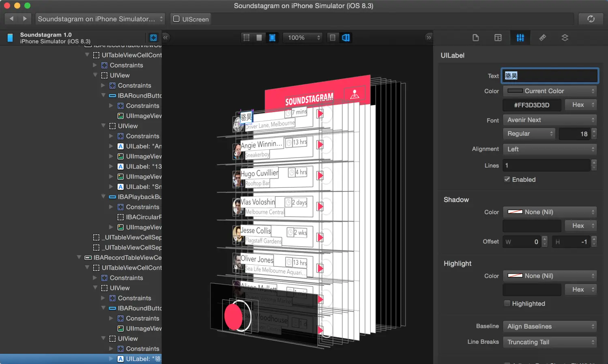Switch canvas to wireframes and contents display

pos(272,38)
